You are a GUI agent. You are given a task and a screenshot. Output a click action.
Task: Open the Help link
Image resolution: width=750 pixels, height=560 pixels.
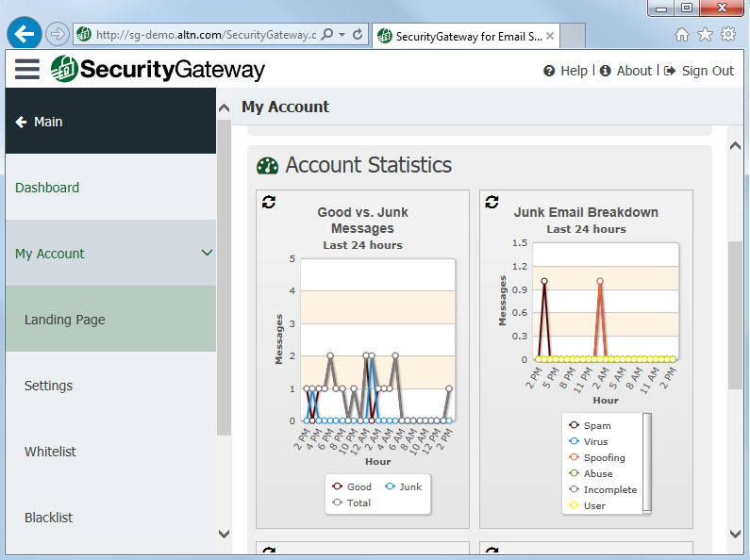[574, 71]
